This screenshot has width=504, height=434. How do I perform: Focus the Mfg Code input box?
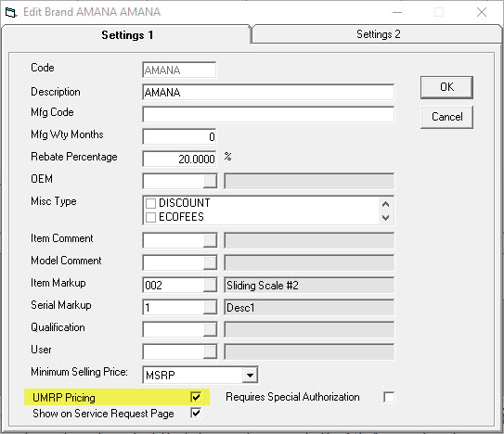(268, 114)
